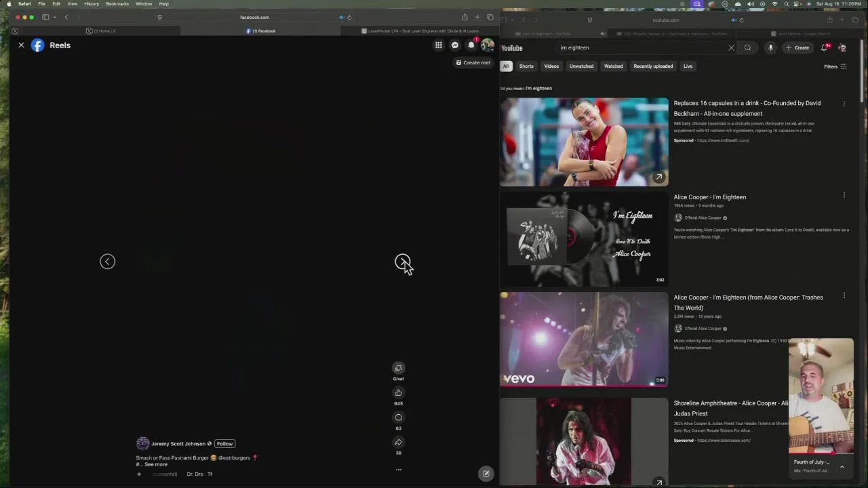Open the Safari menu
The image size is (868, 488).
24,4
